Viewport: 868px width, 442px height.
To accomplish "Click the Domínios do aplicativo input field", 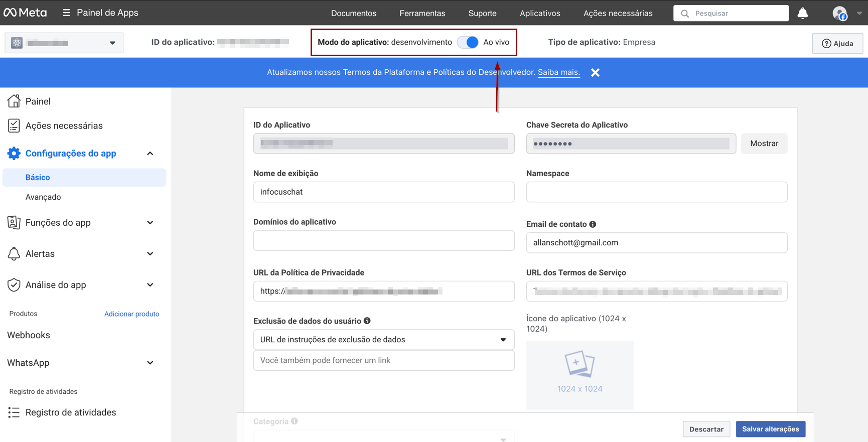I will (x=383, y=241).
